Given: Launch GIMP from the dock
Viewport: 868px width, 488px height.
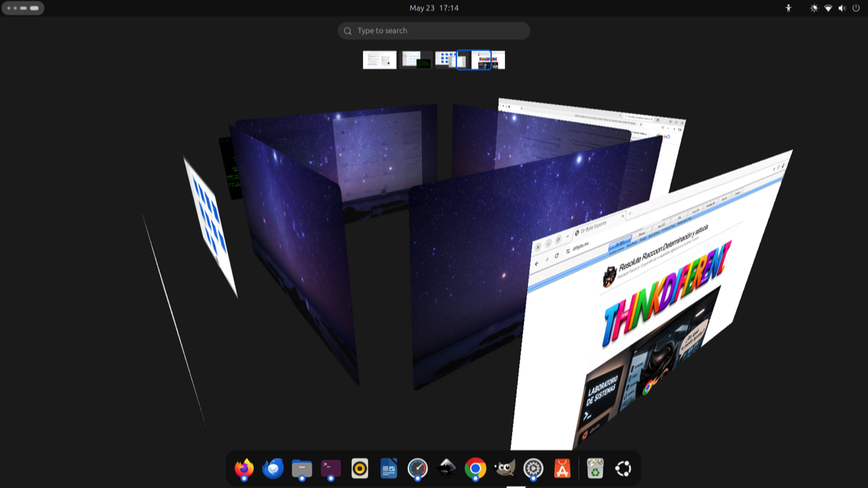Looking at the screenshot, I should 504,469.
